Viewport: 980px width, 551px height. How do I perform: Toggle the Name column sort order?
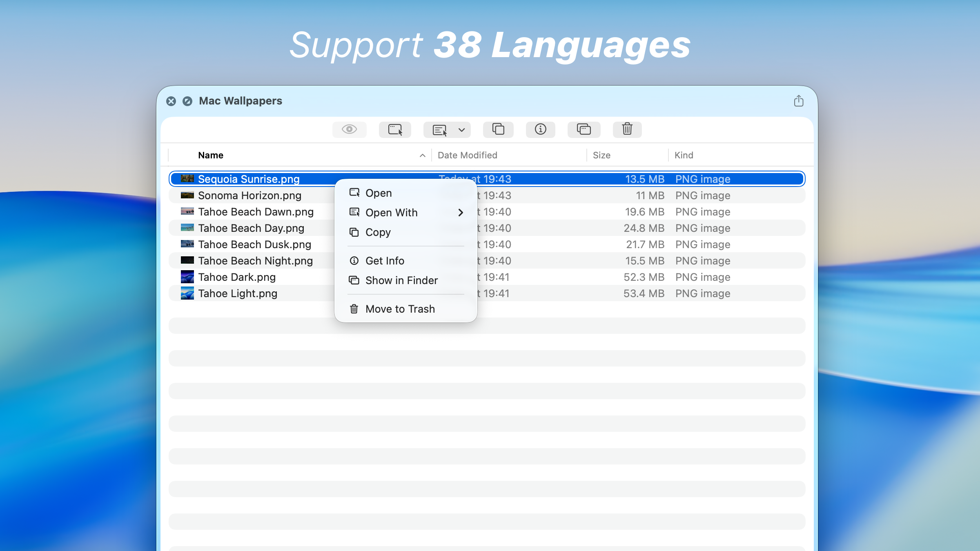tap(211, 155)
